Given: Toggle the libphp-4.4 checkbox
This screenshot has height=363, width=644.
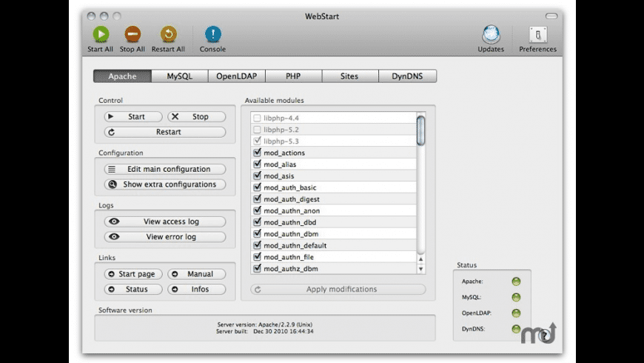Looking at the screenshot, I should [257, 118].
